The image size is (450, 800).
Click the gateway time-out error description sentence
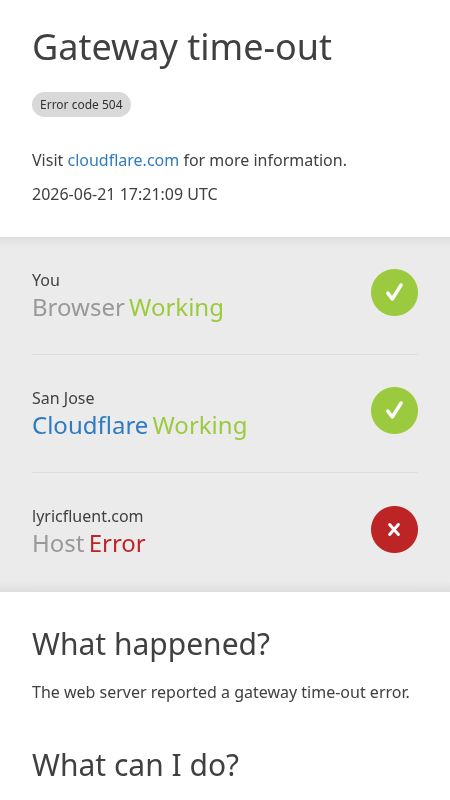pyautogui.click(x=220, y=692)
